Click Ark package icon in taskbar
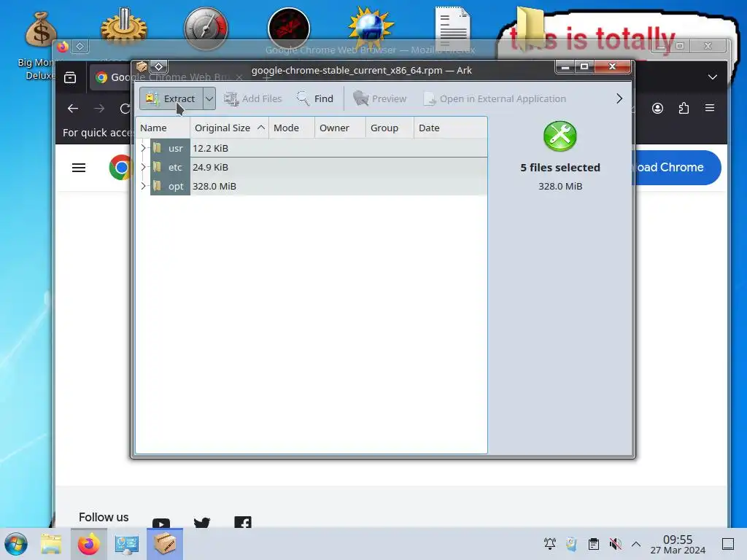747x560 pixels. point(164,544)
